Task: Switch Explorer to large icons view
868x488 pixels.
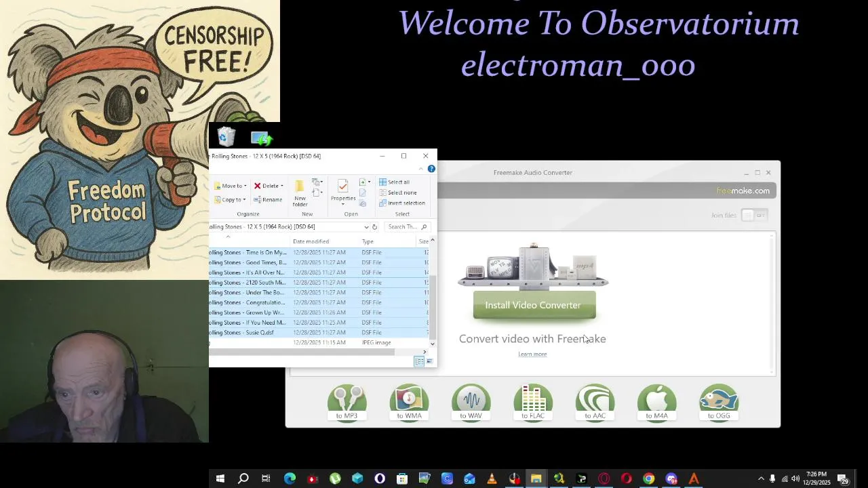Action: [429, 361]
